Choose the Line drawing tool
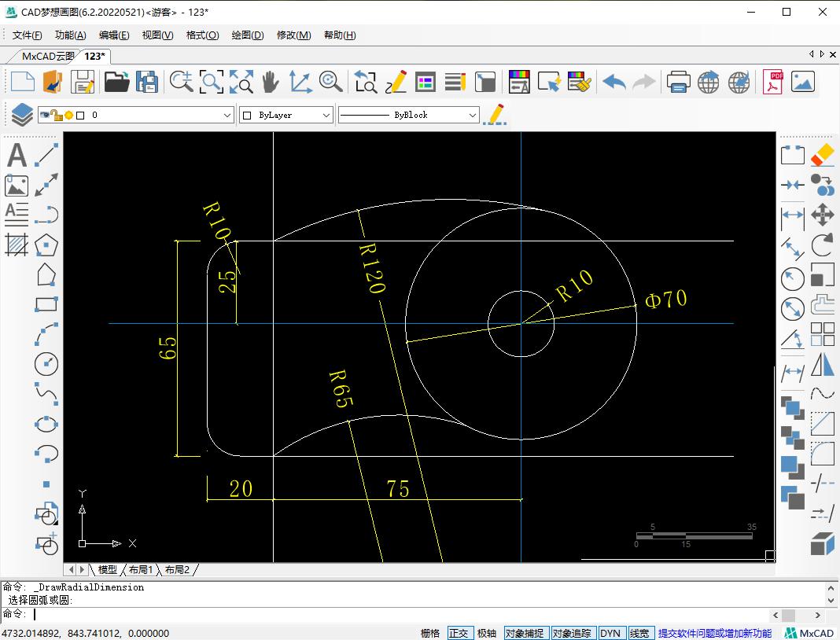 46,156
